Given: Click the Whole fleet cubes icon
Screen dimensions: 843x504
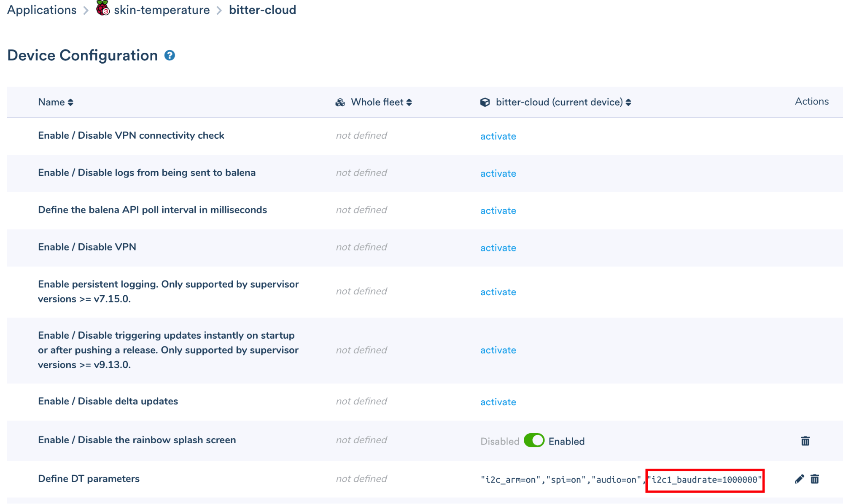Looking at the screenshot, I should tap(340, 102).
